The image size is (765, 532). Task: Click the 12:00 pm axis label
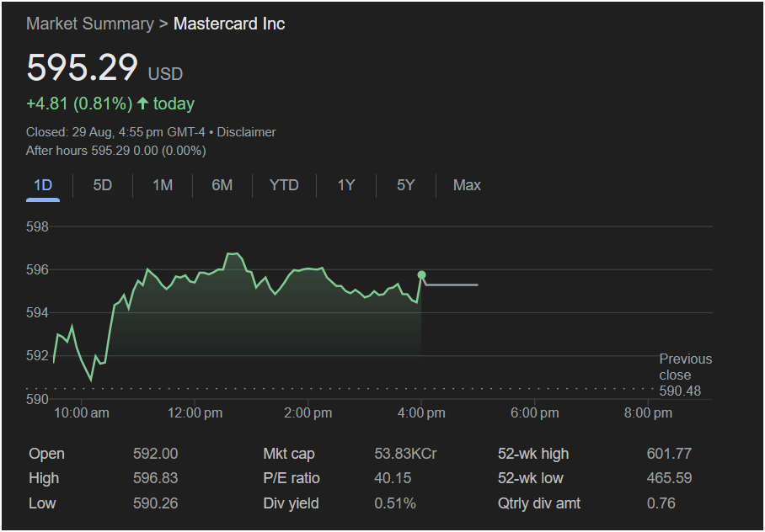195,413
